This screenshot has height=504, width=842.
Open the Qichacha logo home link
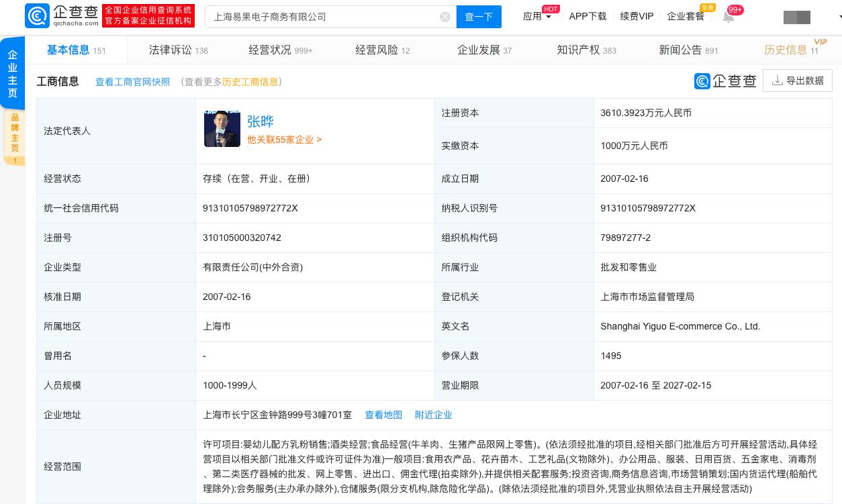[x=61, y=16]
